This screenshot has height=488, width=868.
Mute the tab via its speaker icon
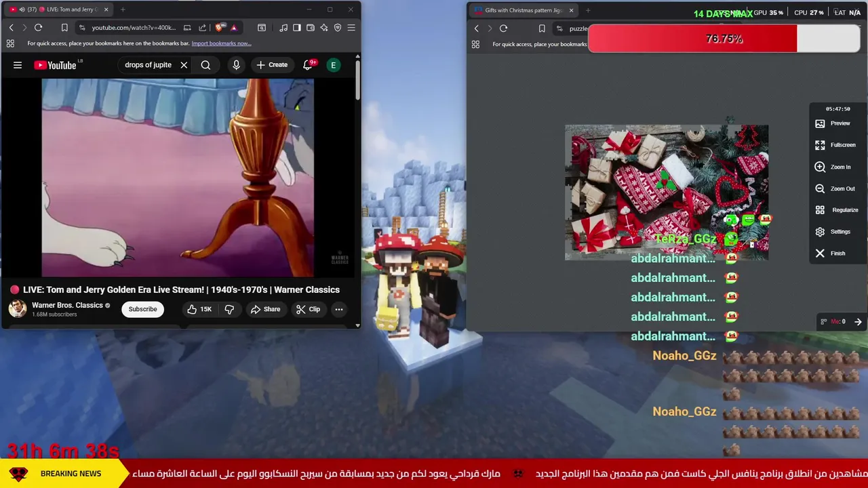click(22, 9)
